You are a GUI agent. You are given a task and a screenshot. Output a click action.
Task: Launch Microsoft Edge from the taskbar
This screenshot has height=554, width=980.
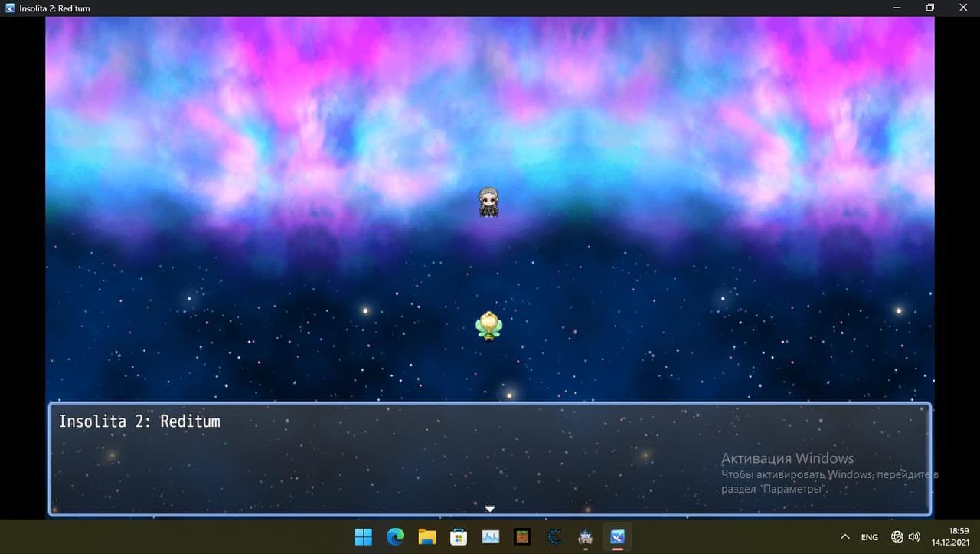tap(395, 536)
